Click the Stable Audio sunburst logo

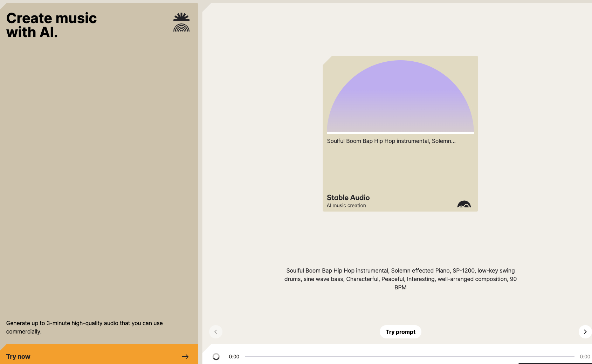pos(181,22)
